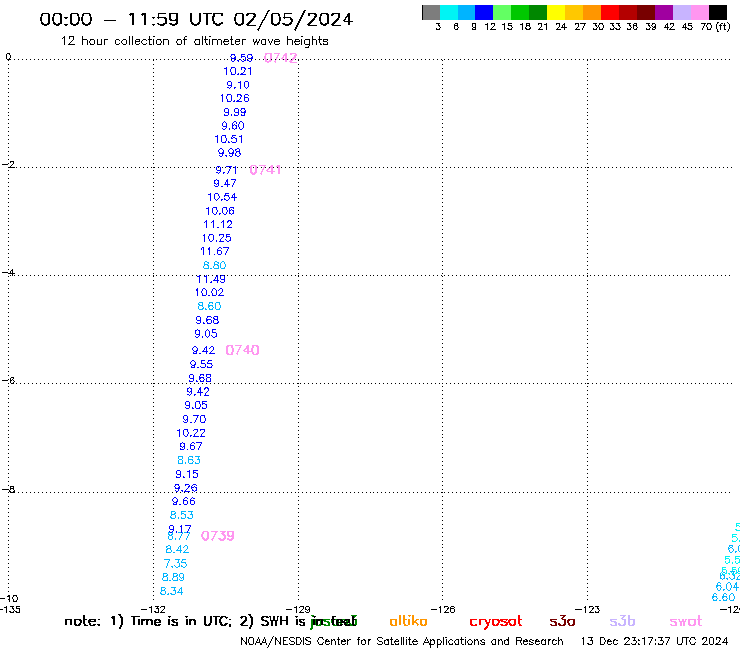Screen dimensions: 740x650
Task: Click the 8.89 reading
Action: click(x=173, y=577)
